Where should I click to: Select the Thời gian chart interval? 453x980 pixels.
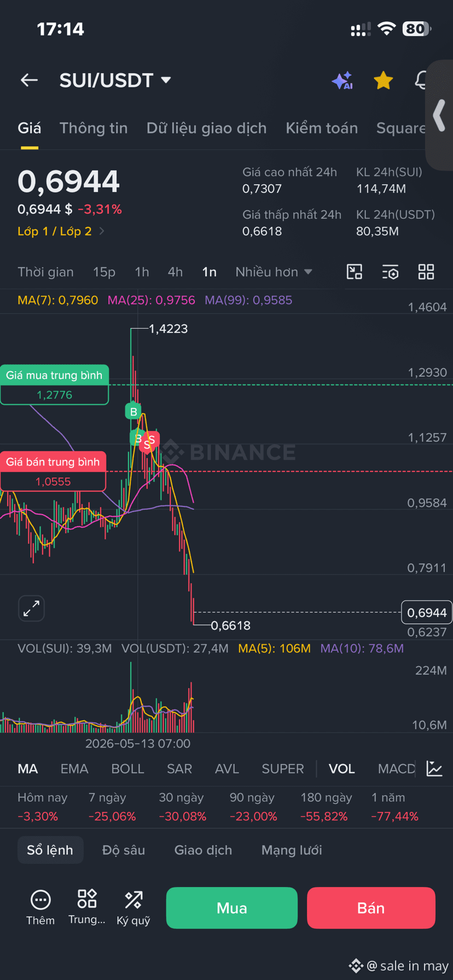point(45,272)
